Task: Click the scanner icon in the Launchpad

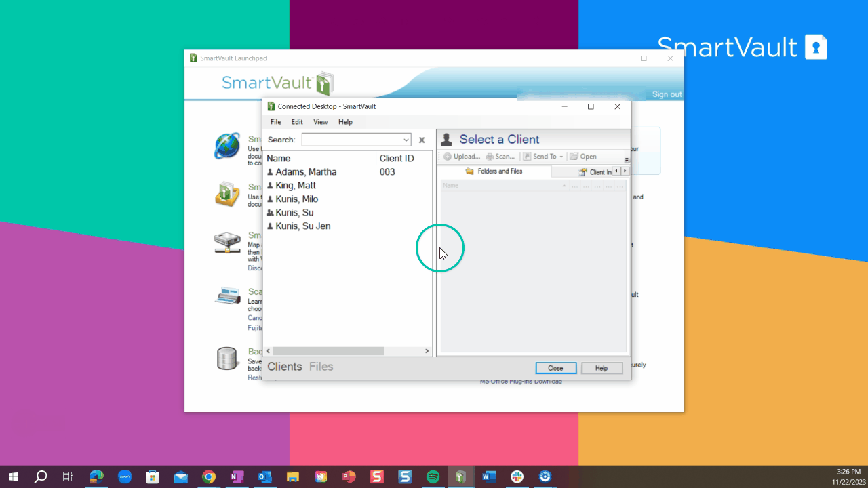Action: click(227, 296)
